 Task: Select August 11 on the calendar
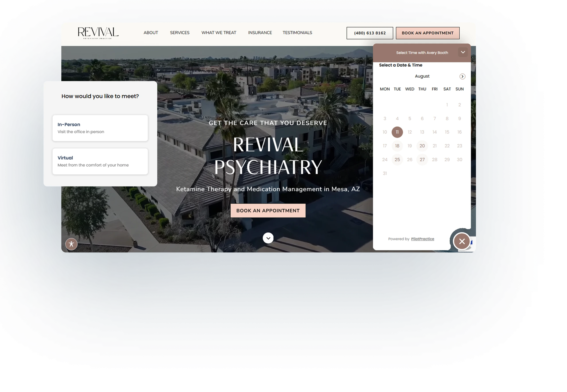pyautogui.click(x=397, y=132)
